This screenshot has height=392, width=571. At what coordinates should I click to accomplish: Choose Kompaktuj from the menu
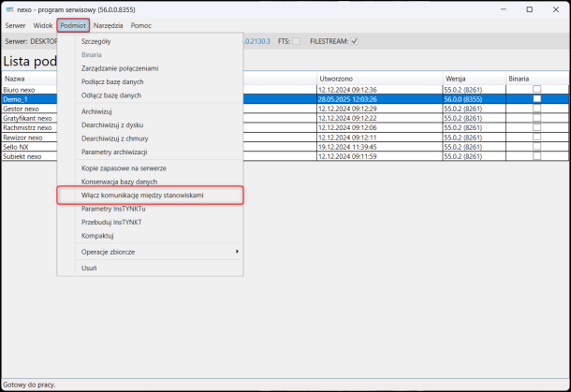tap(150, 236)
